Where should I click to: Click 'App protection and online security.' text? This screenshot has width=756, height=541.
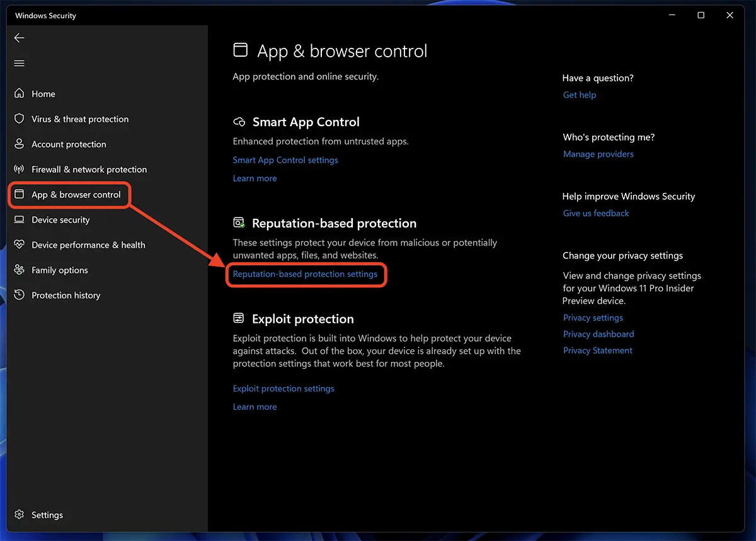(x=306, y=77)
